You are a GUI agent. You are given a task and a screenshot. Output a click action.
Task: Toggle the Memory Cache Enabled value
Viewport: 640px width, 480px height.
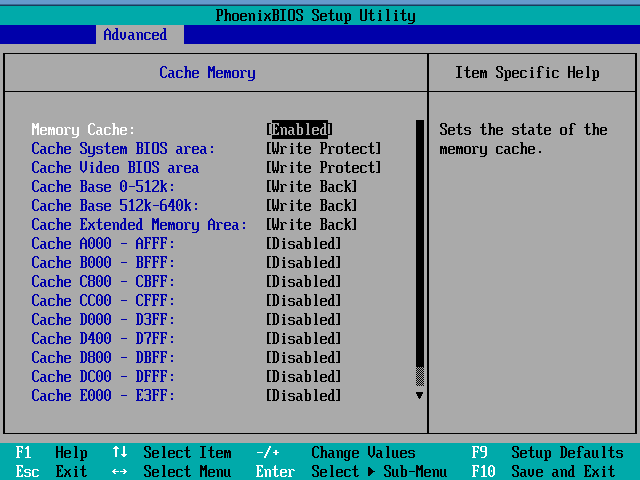(300, 129)
